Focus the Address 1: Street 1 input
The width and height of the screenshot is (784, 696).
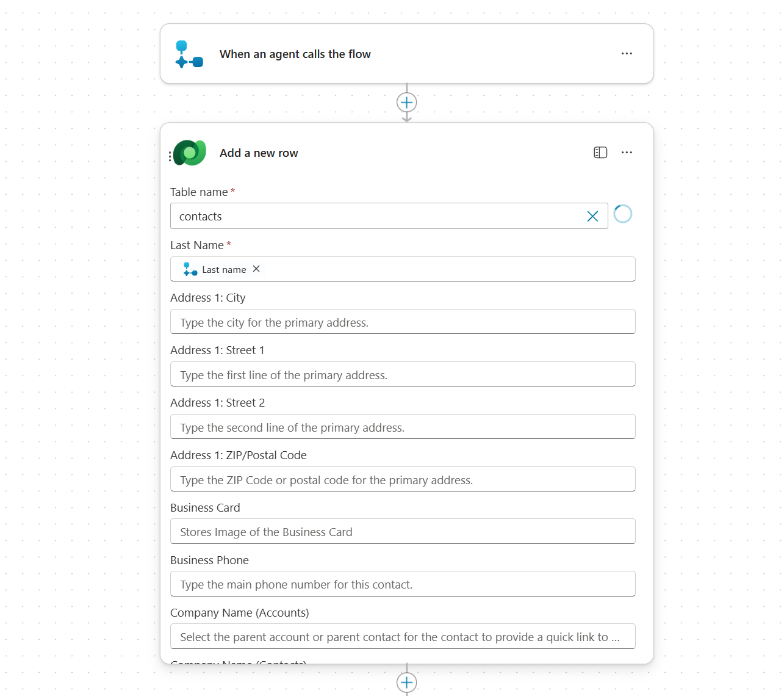tap(403, 375)
